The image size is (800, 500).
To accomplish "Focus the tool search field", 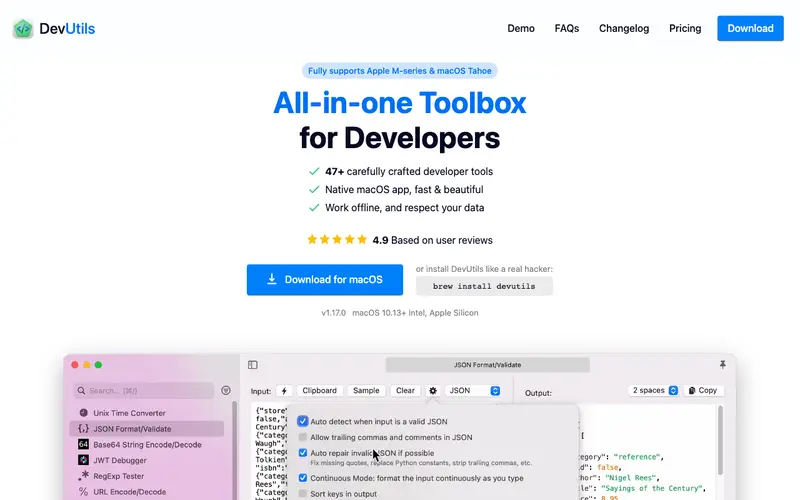I will (x=144, y=391).
